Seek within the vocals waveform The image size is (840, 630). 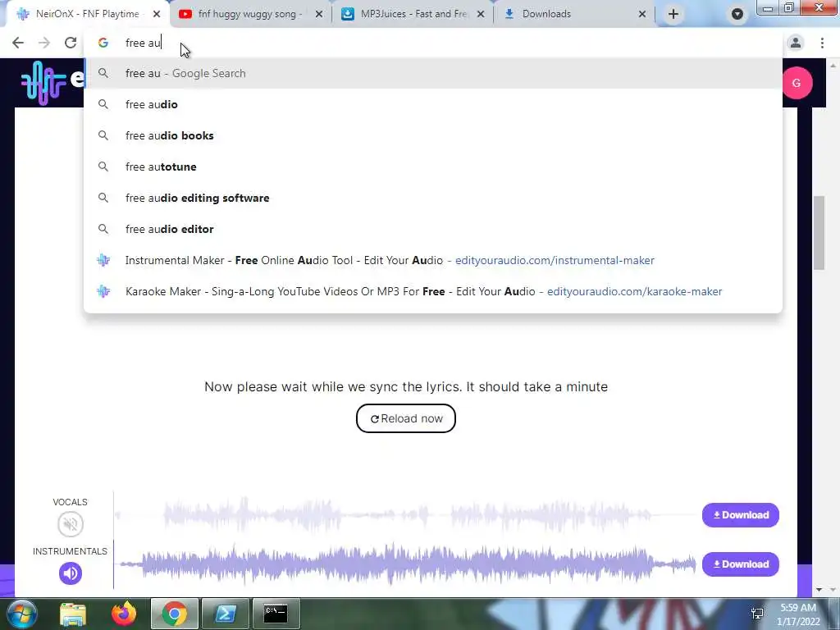[405, 515]
